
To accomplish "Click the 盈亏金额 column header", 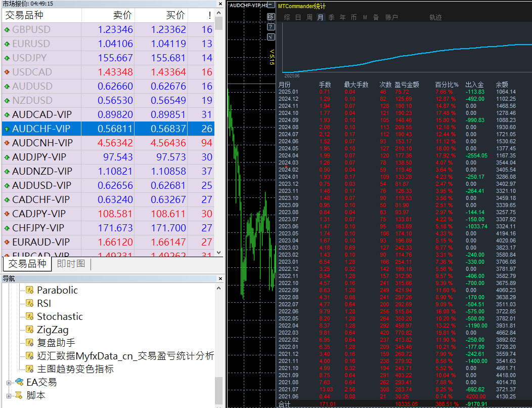I will coord(407,85).
